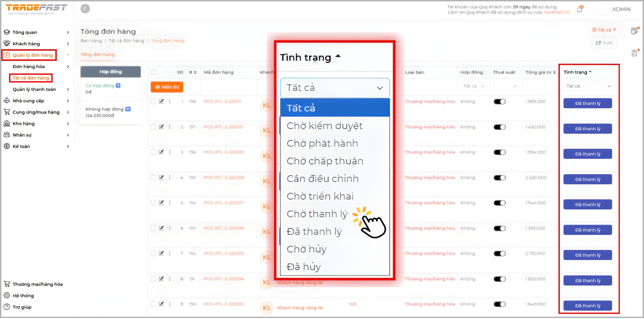Select Đã thanh lý from status list
The width and height of the screenshot is (644, 319).
pyautogui.click(x=314, y=231)
